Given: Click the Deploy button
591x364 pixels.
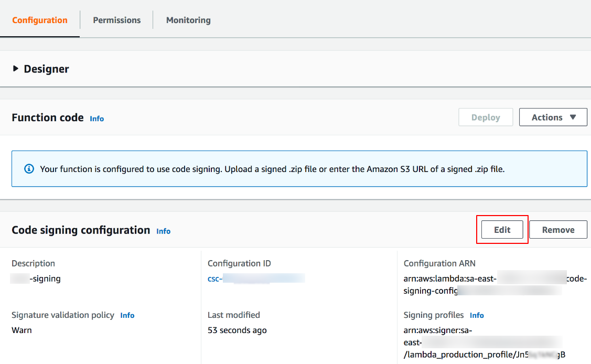Looking at the screenshot, I should (x=485, y=117).
